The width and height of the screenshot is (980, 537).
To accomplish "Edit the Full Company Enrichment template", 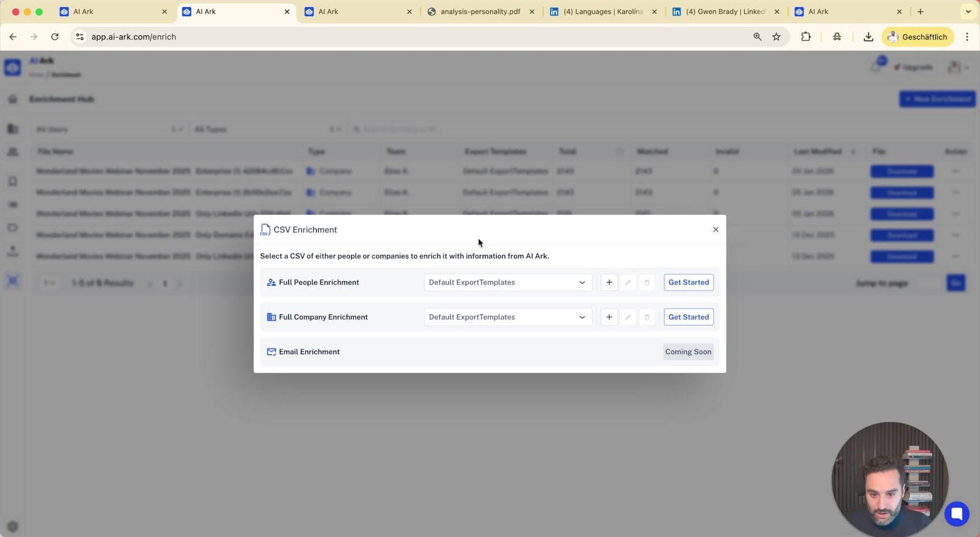I will click(x=628, y=317).
